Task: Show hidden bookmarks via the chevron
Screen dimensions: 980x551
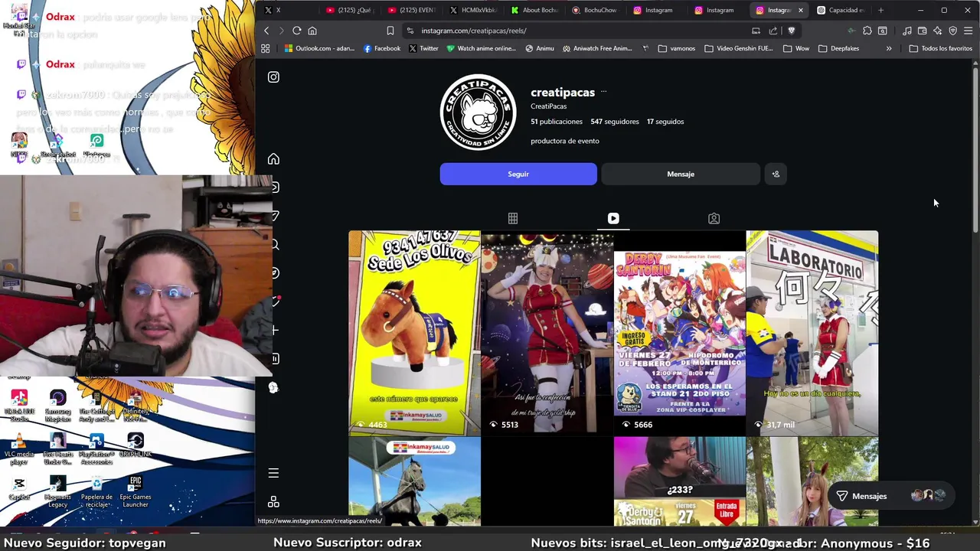Action: coord(889,48)
